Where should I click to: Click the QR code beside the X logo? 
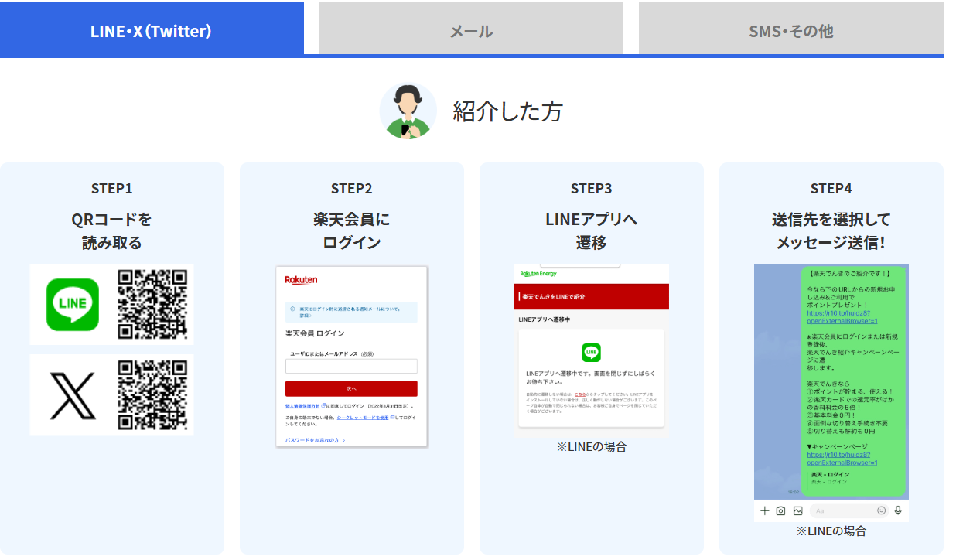click(x=152, y=395)
